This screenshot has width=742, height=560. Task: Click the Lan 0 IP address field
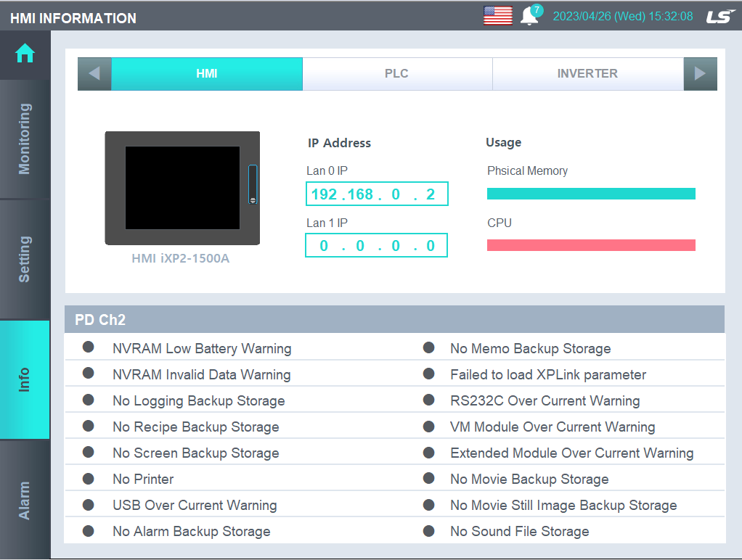(x=376, y=193)
